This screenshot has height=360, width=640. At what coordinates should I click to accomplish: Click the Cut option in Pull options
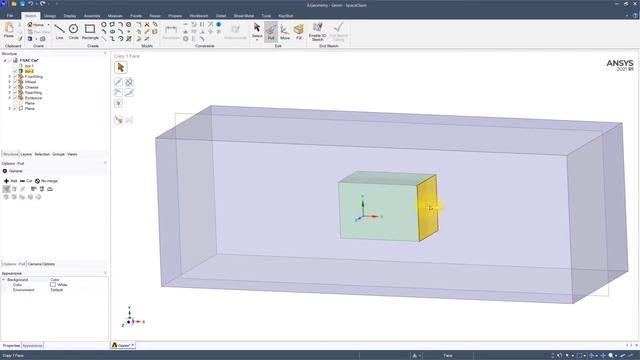point(26,181)
